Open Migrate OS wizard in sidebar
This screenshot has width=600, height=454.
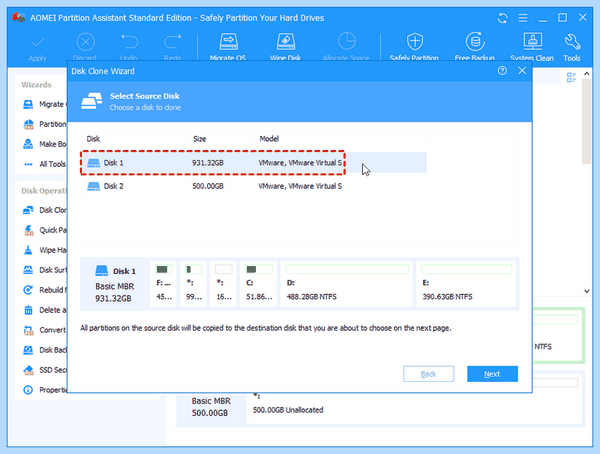coord(44,104)
